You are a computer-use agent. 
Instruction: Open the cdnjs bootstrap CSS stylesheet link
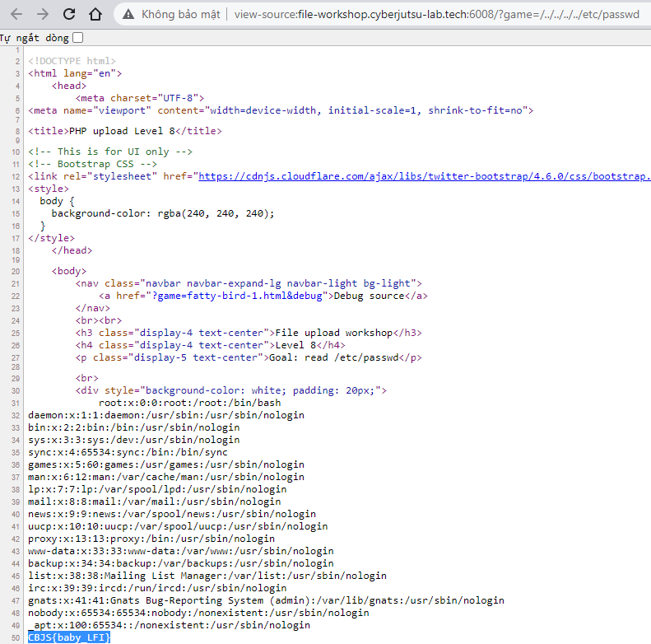425,176
